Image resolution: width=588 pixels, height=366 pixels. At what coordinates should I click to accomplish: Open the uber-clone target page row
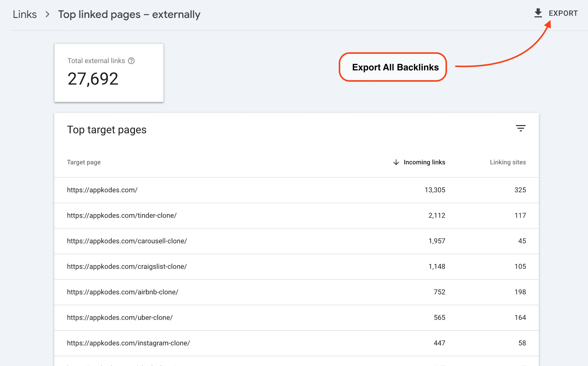pyautogui.click(x=297, y=318)
